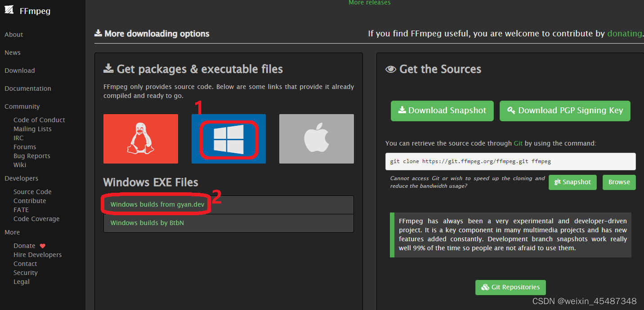Click 'More downloading options' heading
The height and width of the screenshot is (310, 644).
point(152,34)
